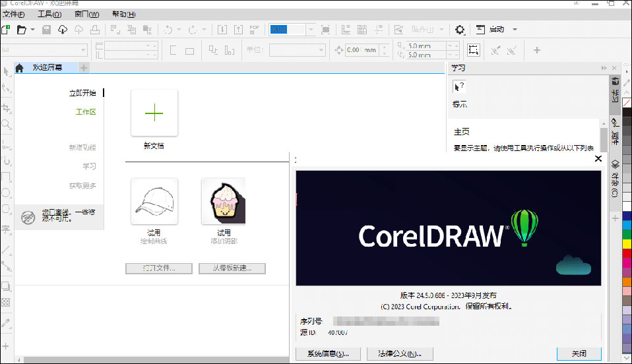Click the show page border icon
Image resolution: width=632 pixels, height=364 pixels.
[x=473, y=50]
